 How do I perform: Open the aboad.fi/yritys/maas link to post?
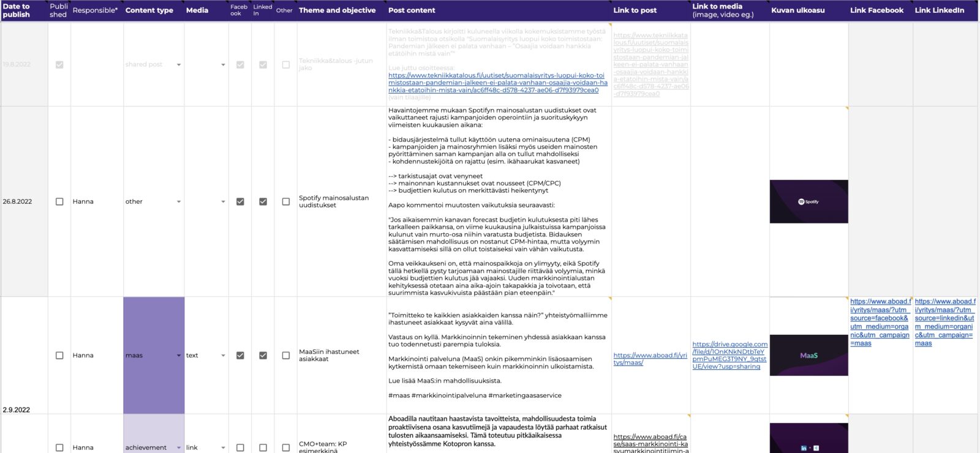[650, 359]
